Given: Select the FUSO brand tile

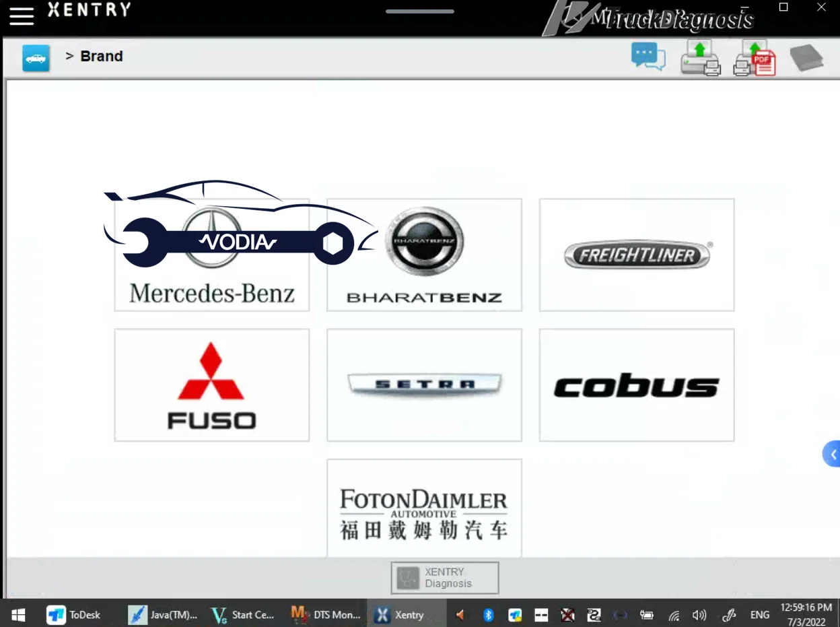Looking at the screenshot, I should click(x=212, y=385).
